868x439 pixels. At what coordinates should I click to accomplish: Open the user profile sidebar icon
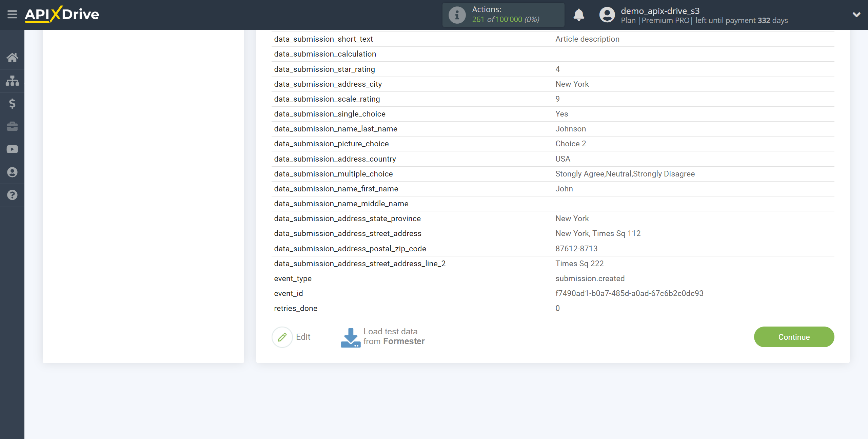click(12, 172)
